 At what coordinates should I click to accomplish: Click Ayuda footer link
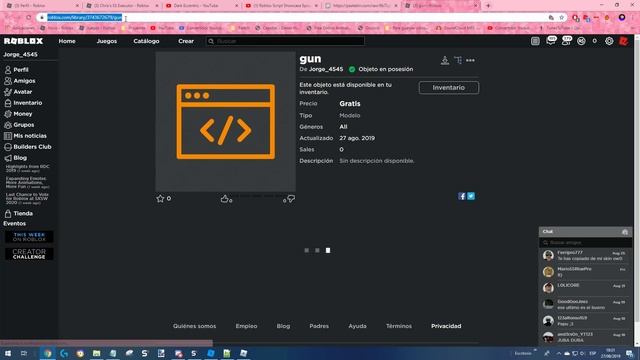(357, 326)
